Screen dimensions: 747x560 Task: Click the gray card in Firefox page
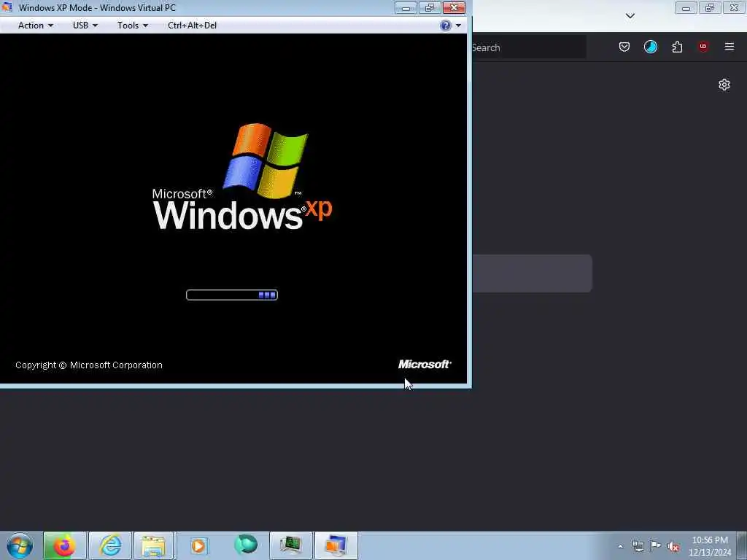pyautogui.click(x=532, y=273)
